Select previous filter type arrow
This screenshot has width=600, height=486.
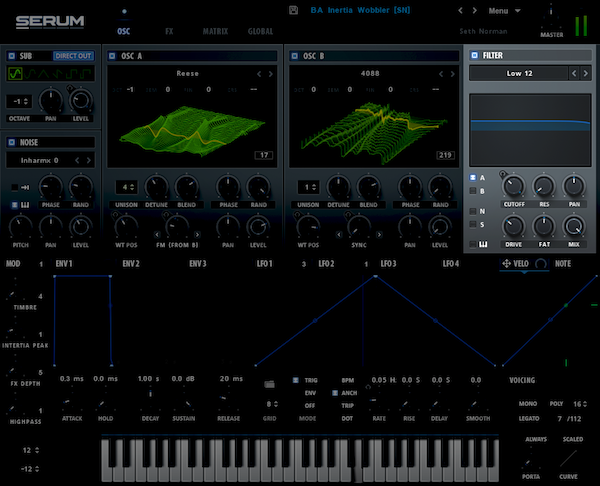[574, 73]
